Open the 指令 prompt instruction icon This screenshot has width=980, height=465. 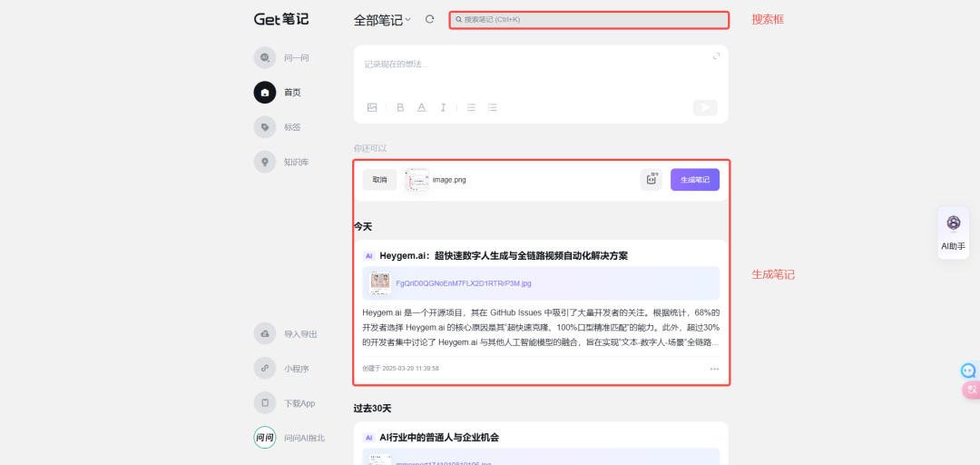click(652, 180)
